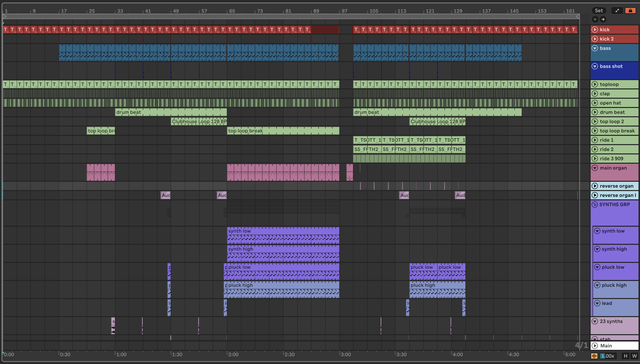The height and width of the screenshot is (364, 640).
Task: Select the ride 3 909 clip
Action: [x=409, y=158]
